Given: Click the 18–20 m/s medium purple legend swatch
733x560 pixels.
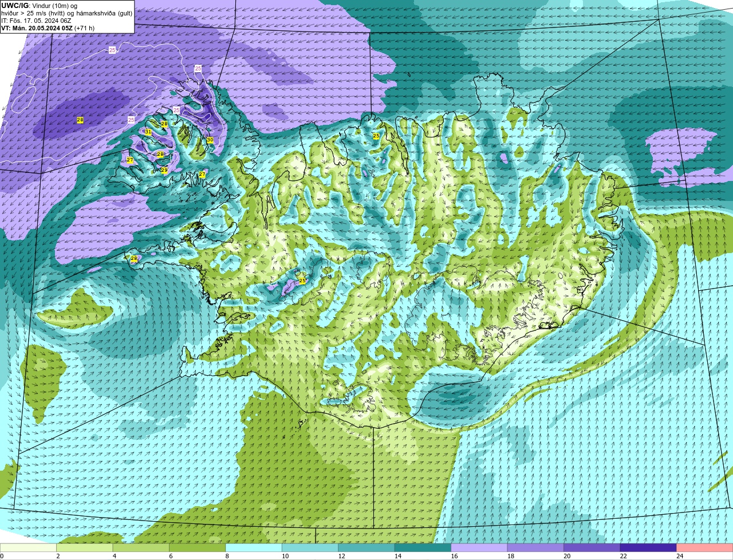Looking at the screenshot, I should coord(535,547).
